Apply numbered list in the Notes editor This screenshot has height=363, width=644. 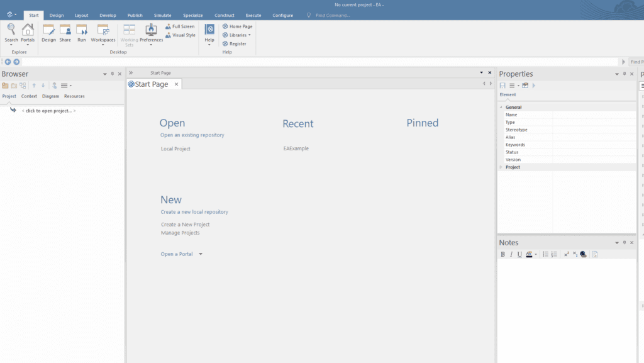554,254
